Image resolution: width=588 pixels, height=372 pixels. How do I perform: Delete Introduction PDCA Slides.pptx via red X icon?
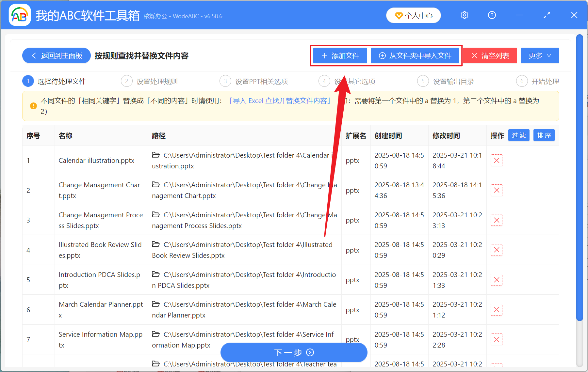pos(496,280)
